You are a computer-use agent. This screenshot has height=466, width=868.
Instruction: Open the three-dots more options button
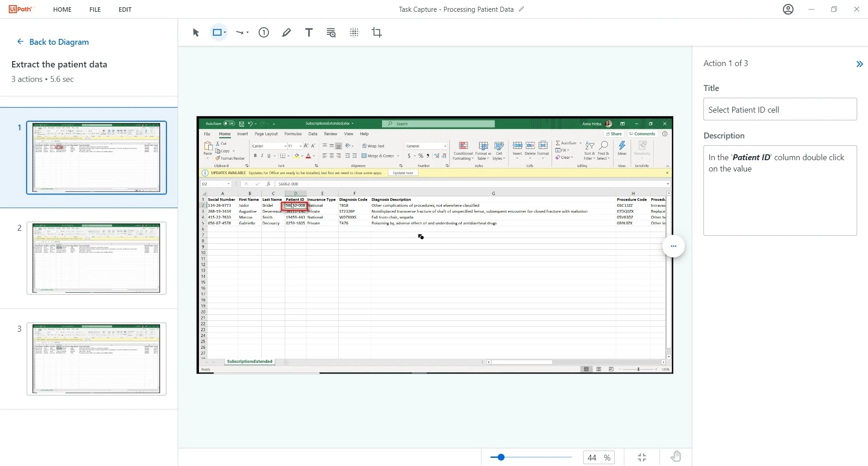[x=674, y=246]
